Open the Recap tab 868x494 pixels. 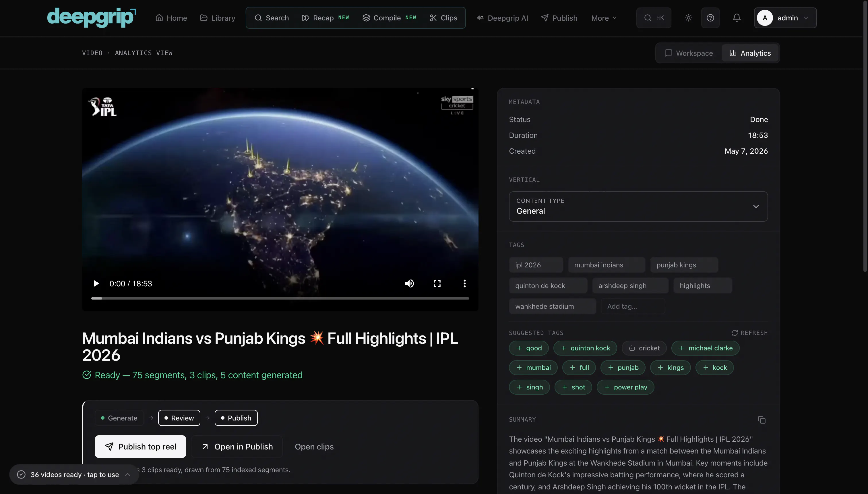(x=325, y=18)
